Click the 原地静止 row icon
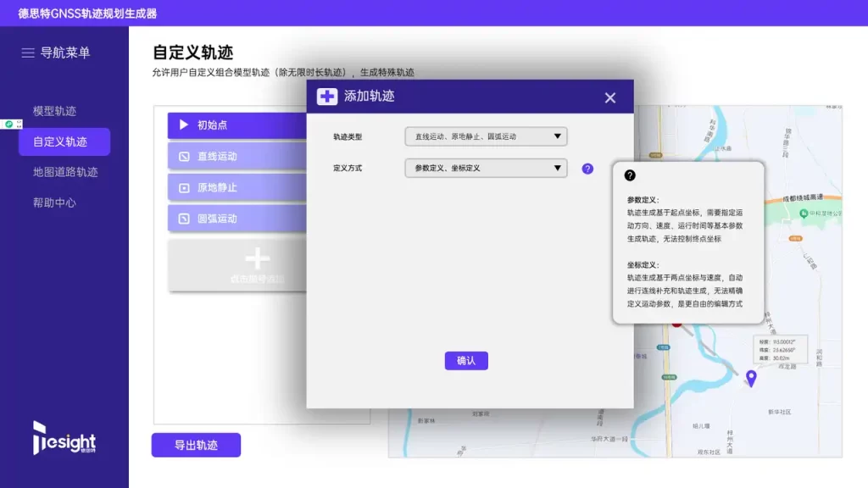 pos(184,188)
